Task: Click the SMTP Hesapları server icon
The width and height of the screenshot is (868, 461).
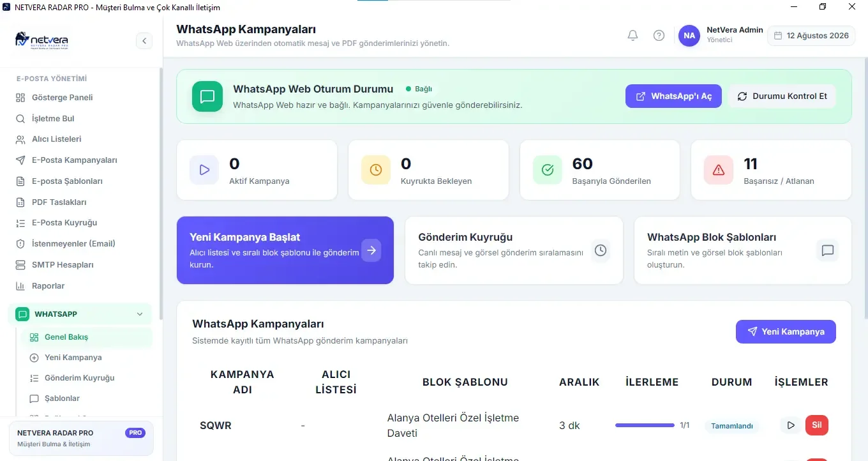Action: tap(20, 265)
